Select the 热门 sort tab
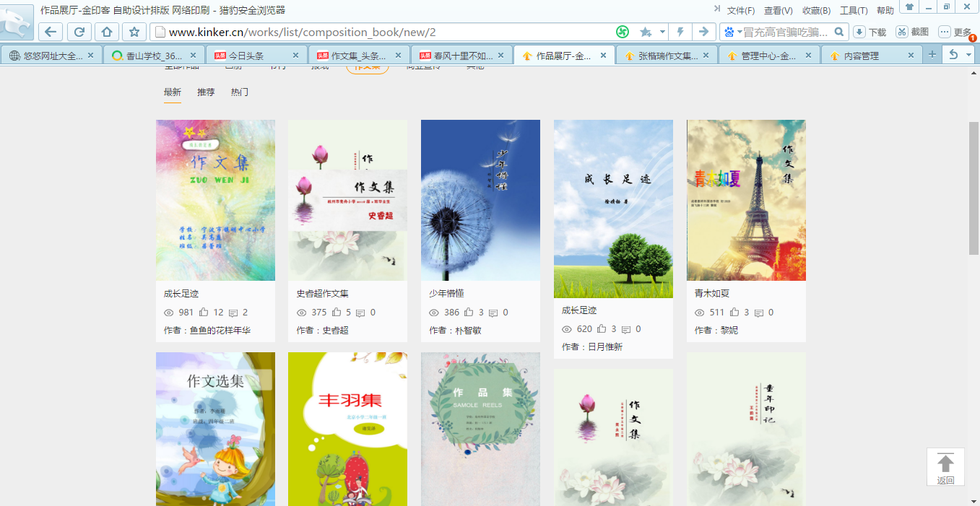Screen dimensions: 980x506 (x=240, y=92)
